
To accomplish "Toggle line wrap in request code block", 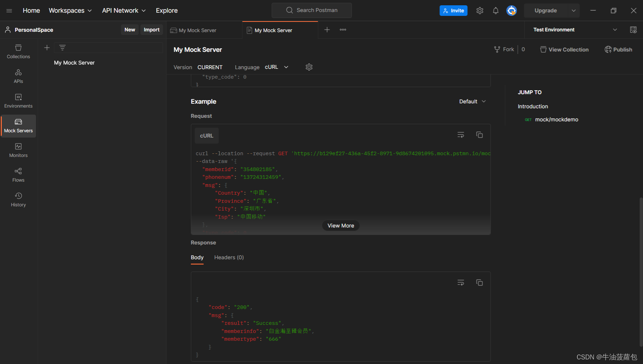I will click(461, 135).
